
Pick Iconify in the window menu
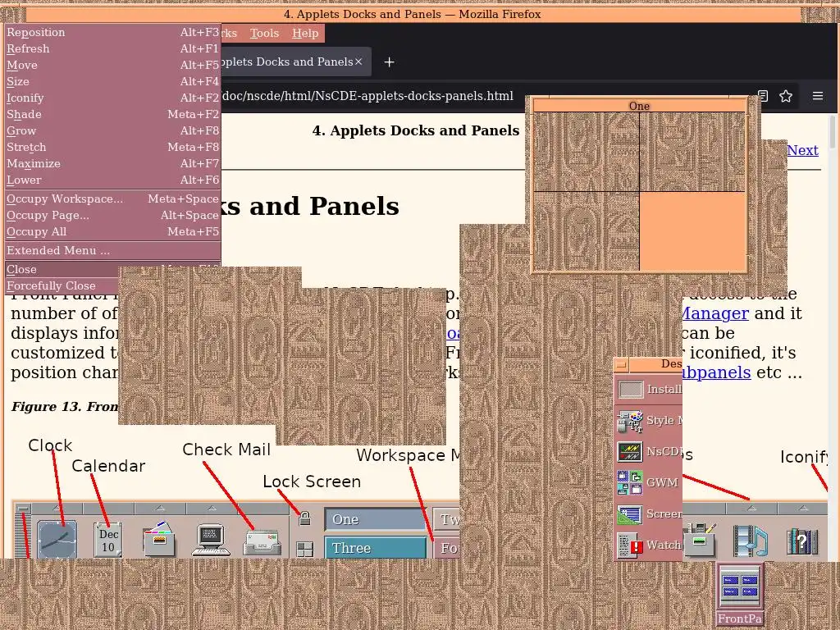tap(112, 98)
